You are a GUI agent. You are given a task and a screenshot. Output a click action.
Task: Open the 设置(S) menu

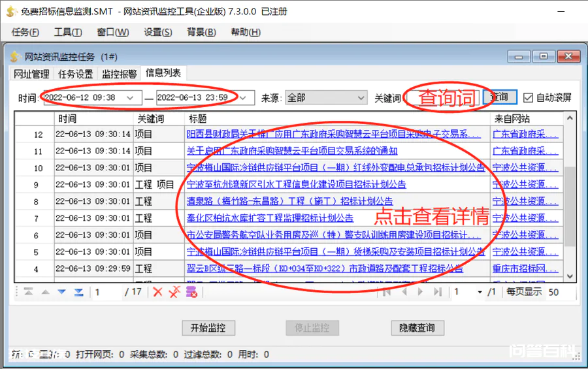click(x=158, y=32)
